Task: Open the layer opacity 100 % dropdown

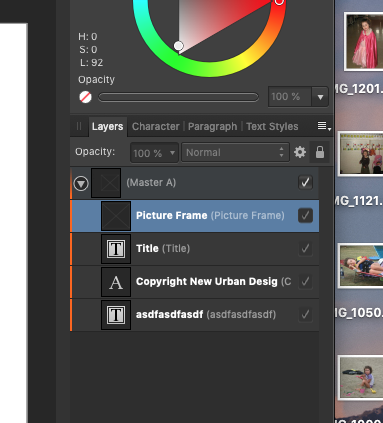Action: (x=154, y=153)
